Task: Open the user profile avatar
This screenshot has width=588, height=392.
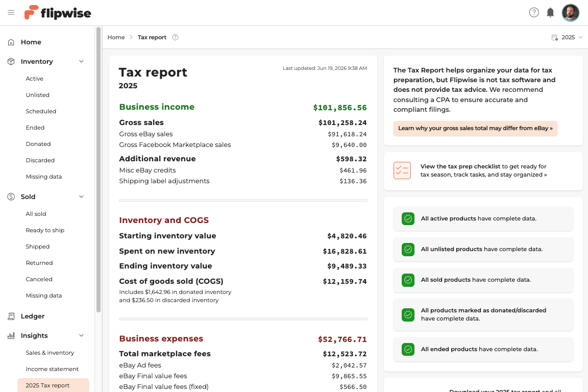Action: 570,13
